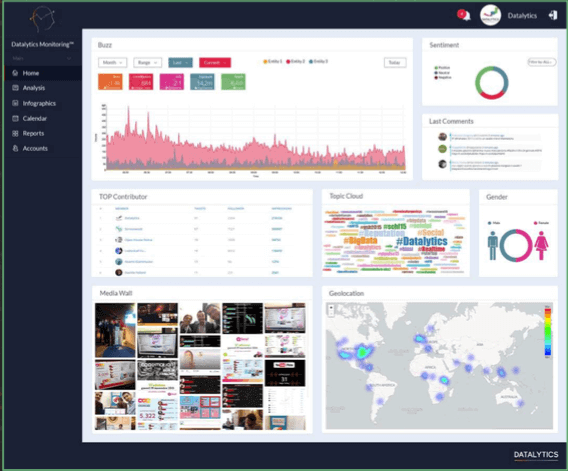Screen dimensions: 568x471
Task: Open the red Current dropdown
Action: point(215,63)
